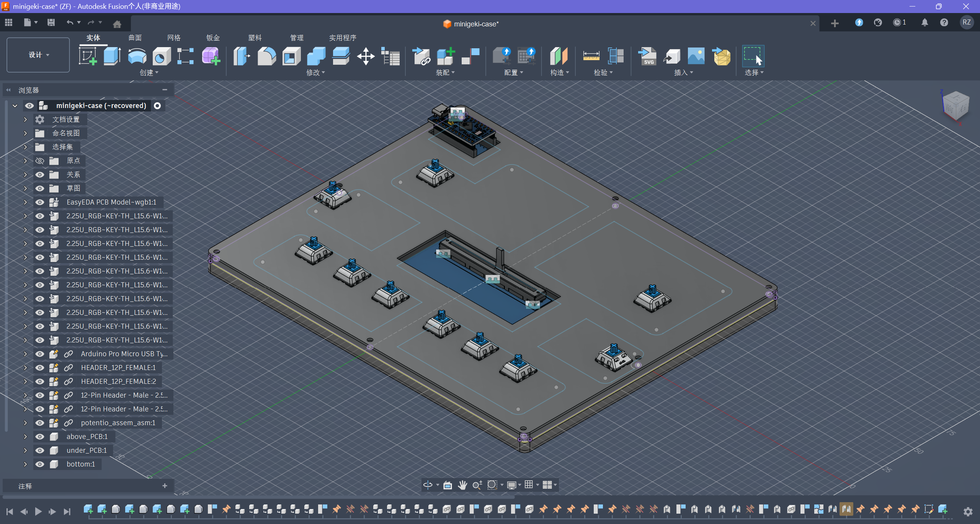Show the hidden Origin folder
This screenshot has width=980, height=524.
pyautogui.click(x=40, y=161)
